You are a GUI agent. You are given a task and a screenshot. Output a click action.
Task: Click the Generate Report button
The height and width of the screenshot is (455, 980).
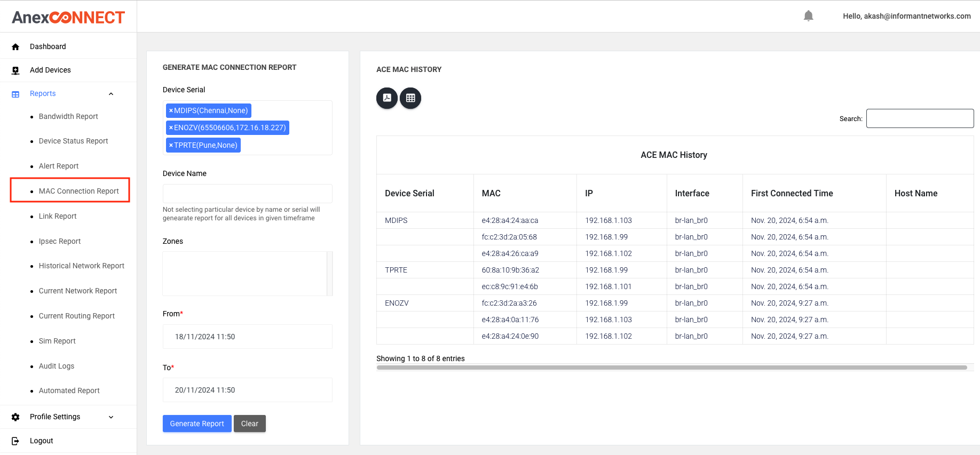197,424
